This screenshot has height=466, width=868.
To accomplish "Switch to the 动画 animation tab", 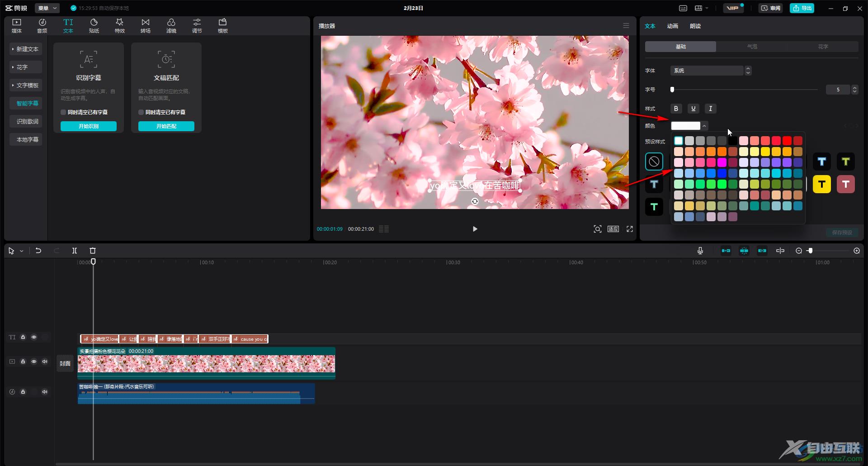I will pos(673,26).
